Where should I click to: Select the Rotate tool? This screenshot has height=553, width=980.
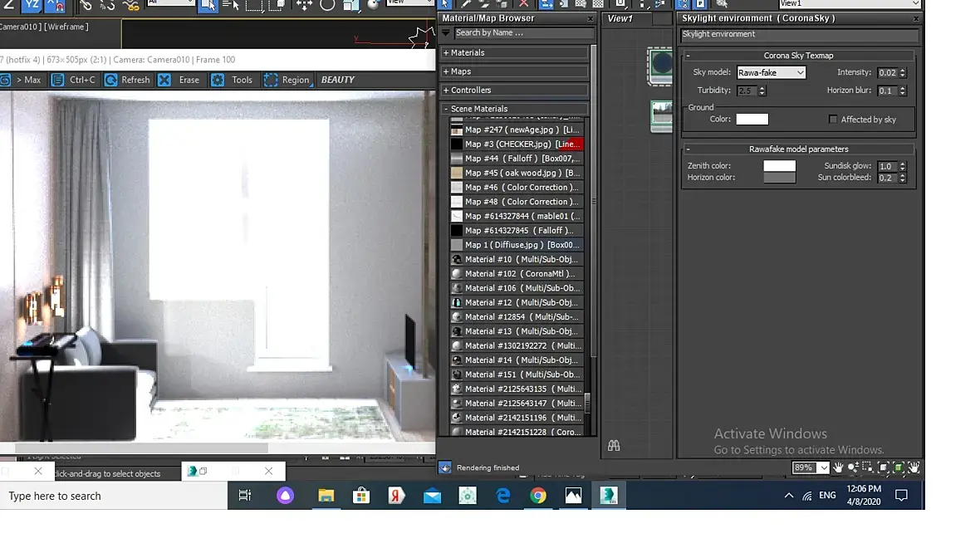[327, 6]
